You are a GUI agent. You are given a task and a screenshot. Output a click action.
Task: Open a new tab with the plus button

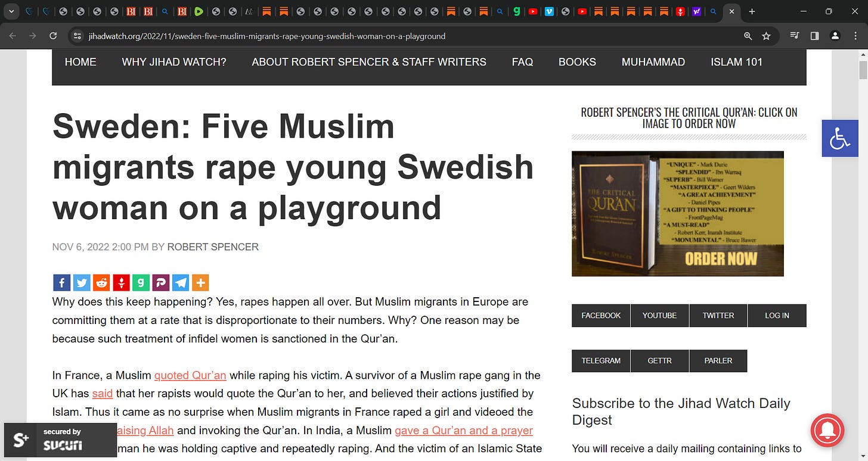(752, 11)
